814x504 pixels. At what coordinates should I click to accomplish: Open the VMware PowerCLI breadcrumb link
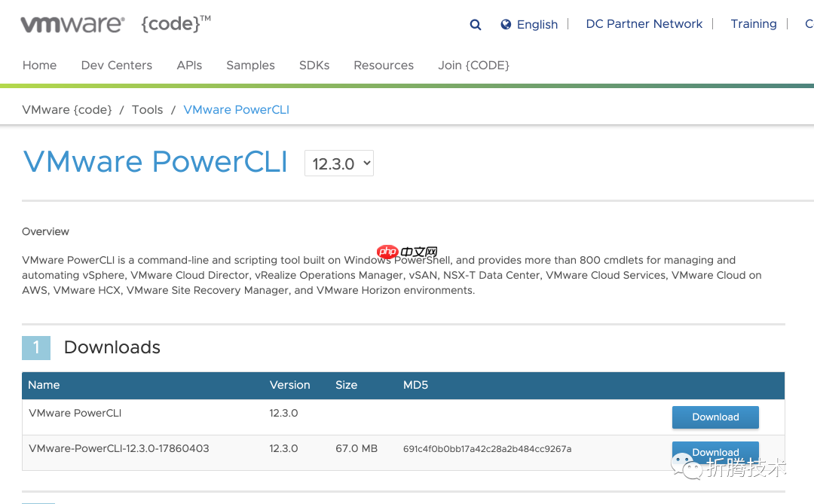point(236,109)
